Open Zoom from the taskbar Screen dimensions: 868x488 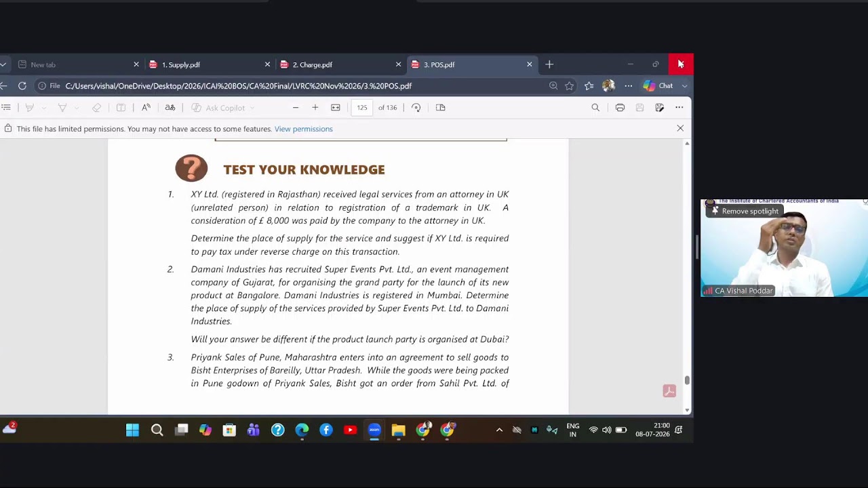(374, 430)
